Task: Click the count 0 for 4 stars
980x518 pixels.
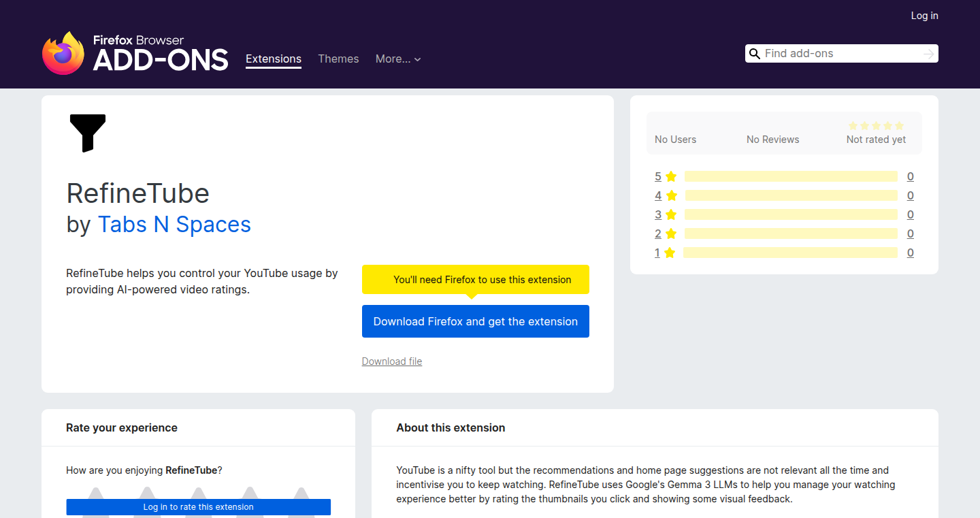Action: pyautogui.click(x=911, y=195)
